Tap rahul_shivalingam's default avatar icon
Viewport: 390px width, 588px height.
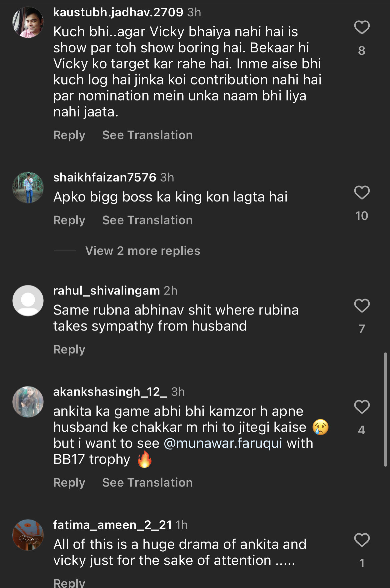click(28, 301)
